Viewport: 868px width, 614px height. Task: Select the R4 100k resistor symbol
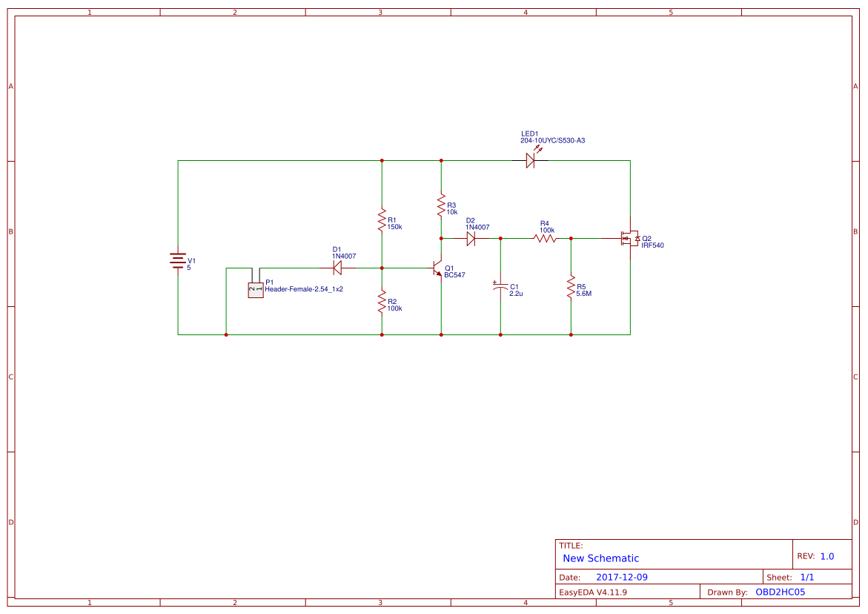545,238
